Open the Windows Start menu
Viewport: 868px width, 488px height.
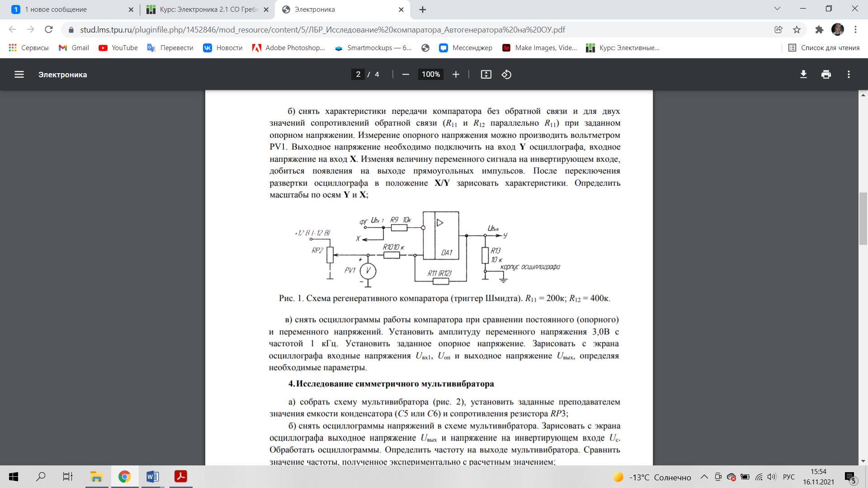coord(14,477)
